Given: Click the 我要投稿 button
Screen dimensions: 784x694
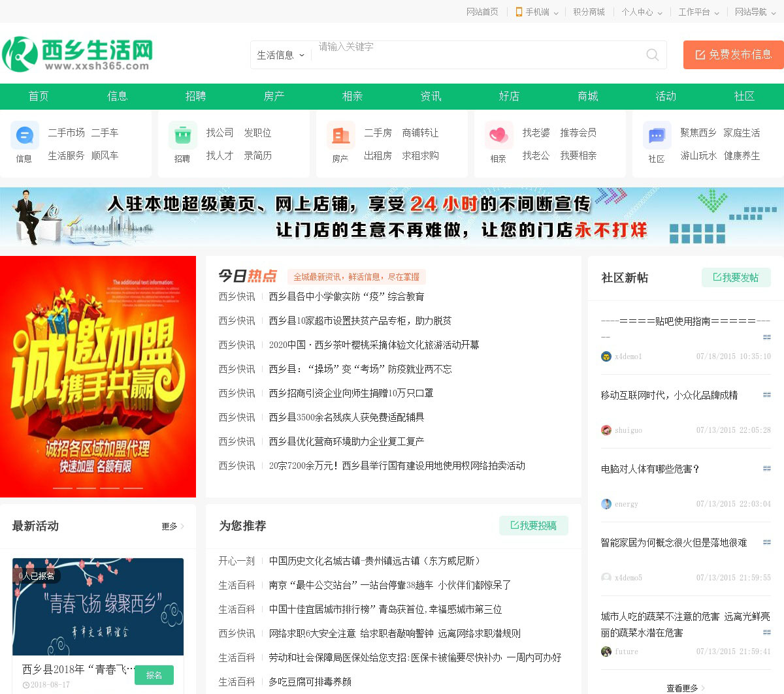Looking at the screenshot, I should click(x=533, y=526).
